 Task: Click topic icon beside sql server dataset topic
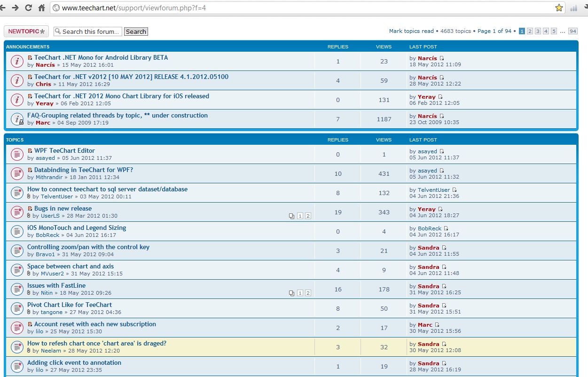click(17, 193)
